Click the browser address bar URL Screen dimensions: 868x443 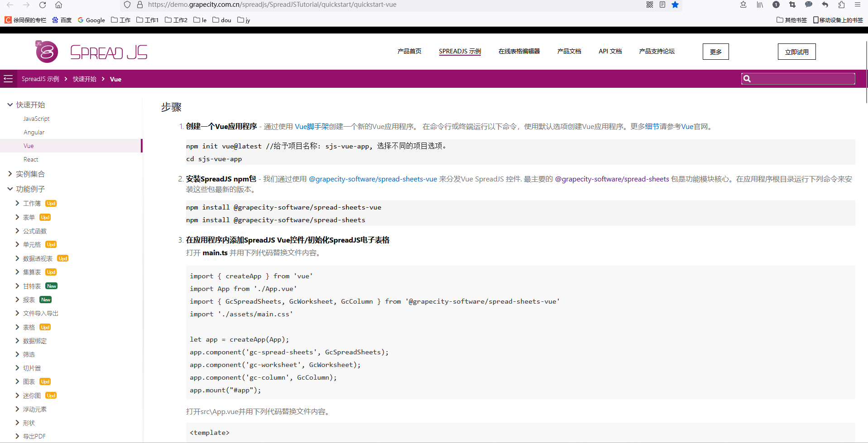pos(272,5)
